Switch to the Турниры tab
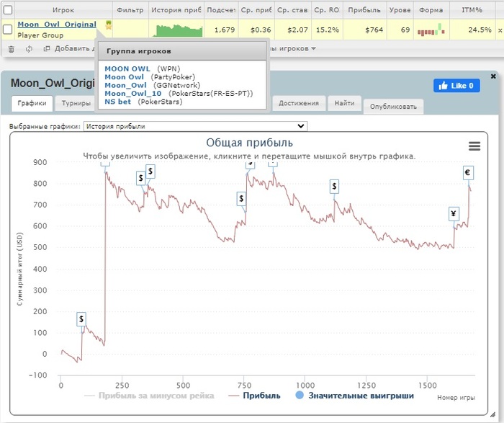The image size is (504, 423). 76,103
